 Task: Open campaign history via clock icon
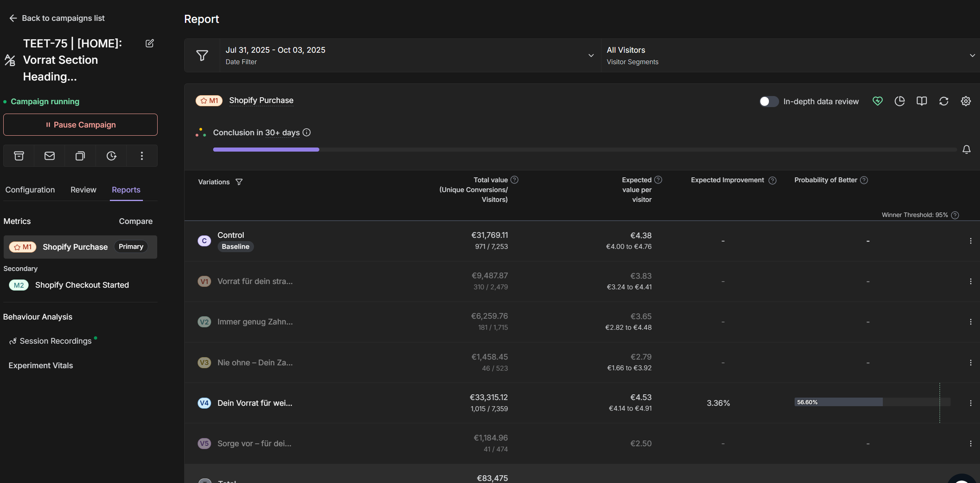111,156
